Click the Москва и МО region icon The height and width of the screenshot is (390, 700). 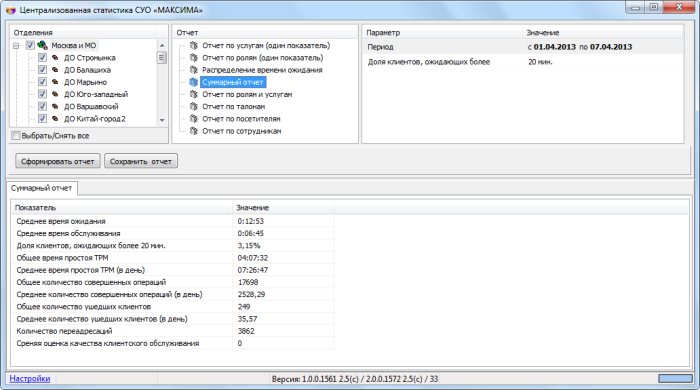coord(42,45)
